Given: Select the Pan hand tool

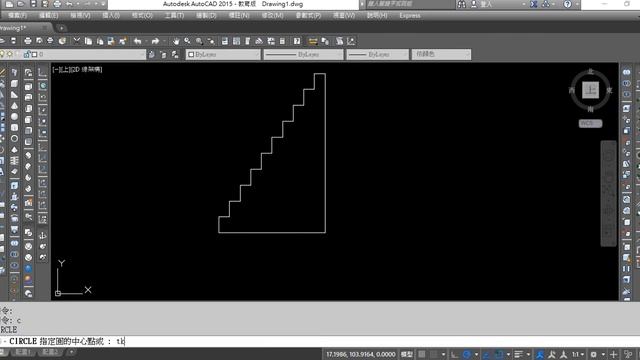Looking at the screenshot, I should point(176,41).
